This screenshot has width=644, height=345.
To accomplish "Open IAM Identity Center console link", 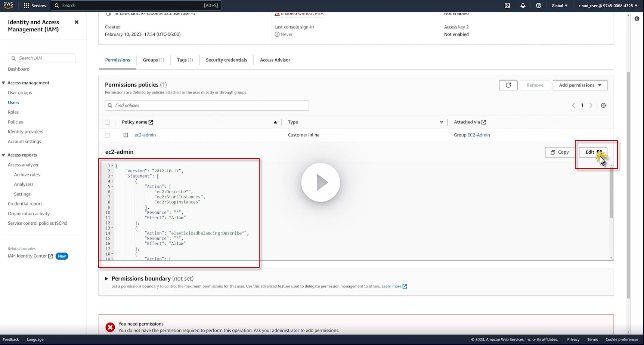I will (x=30, y=256).
